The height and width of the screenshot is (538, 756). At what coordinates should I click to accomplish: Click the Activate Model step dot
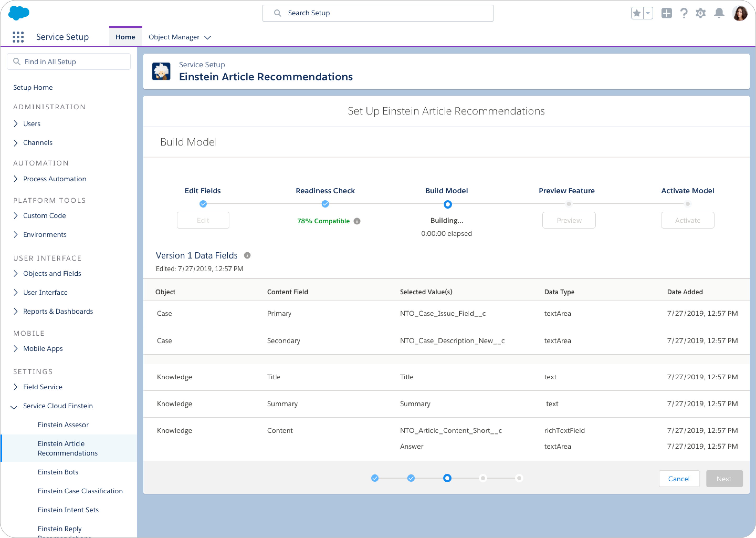pos(687,204)
